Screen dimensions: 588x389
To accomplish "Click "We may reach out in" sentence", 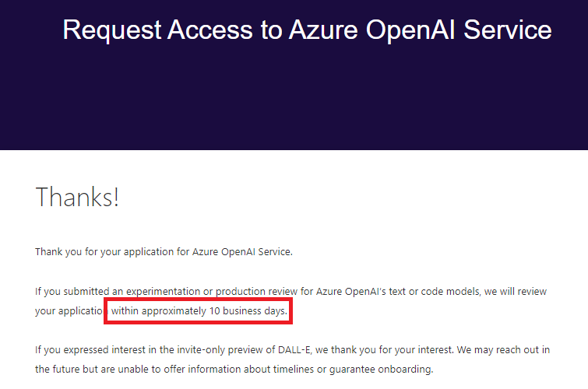I will coord(503,350).
